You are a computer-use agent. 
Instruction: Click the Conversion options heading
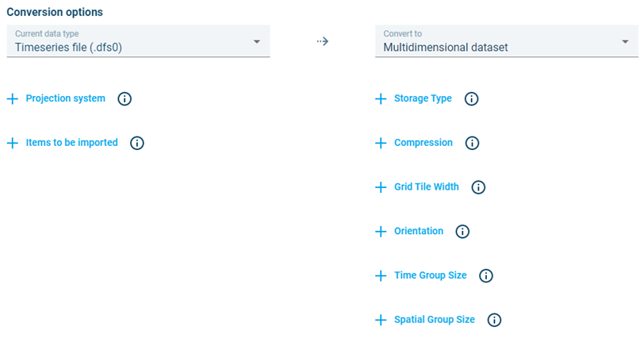(x=55, y=13)
